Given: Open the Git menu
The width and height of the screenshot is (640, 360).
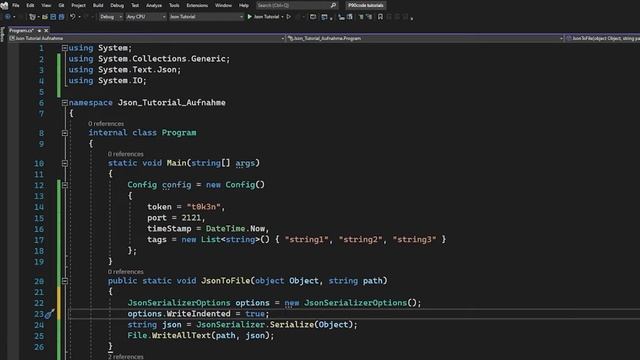Looking at the screenshot, I should coord(61,5).
